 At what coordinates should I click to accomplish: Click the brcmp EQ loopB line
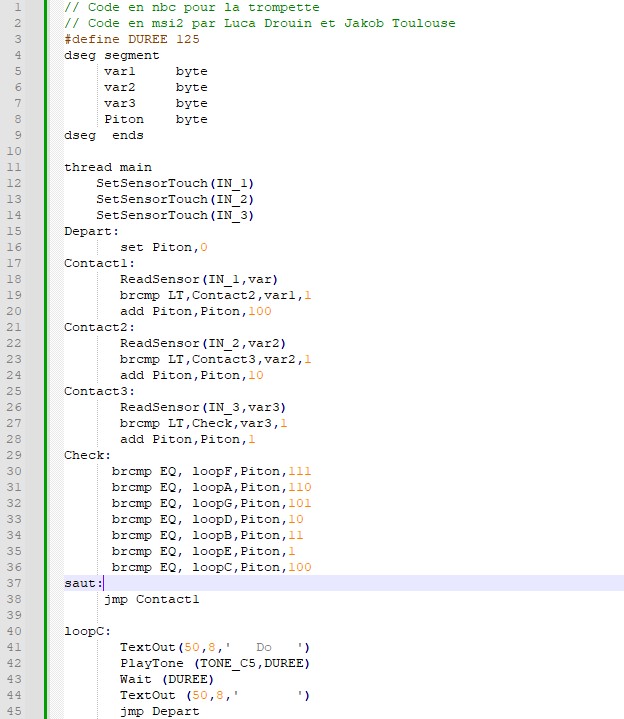click(207, 536)
